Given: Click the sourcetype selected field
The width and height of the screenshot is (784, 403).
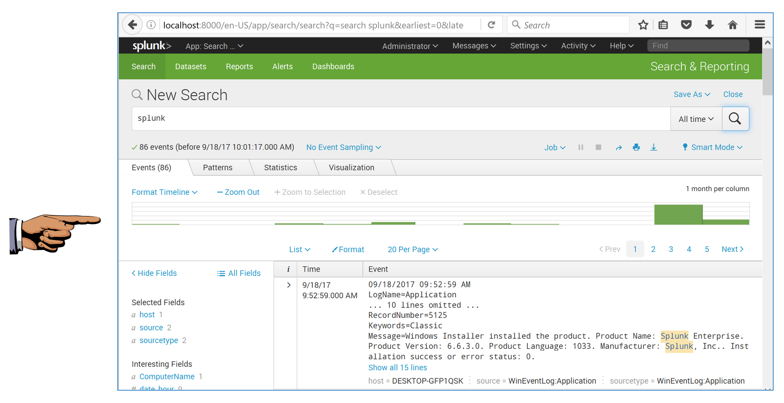Looking at the screenshot, I should (158, 340).
